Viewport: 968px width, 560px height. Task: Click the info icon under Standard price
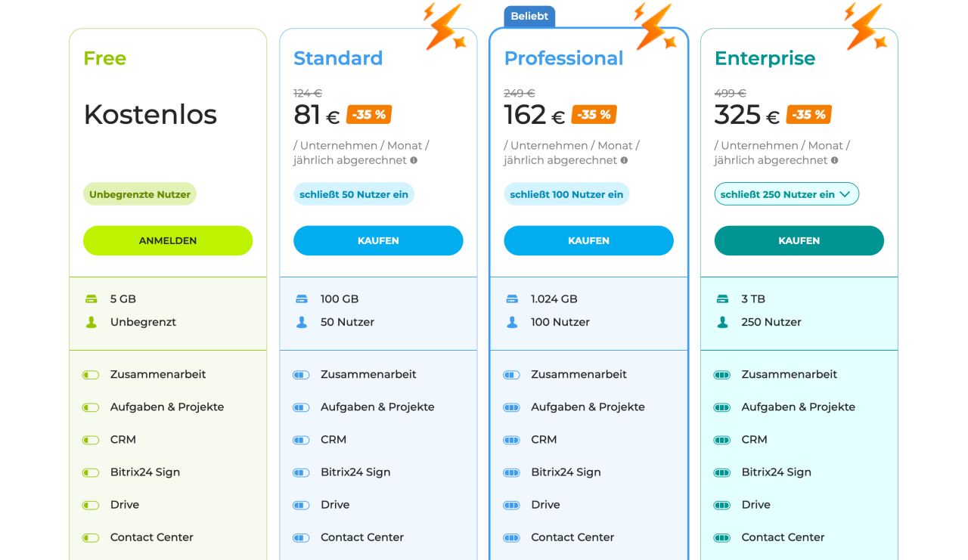pyautogui.click(x=414, y=160)
